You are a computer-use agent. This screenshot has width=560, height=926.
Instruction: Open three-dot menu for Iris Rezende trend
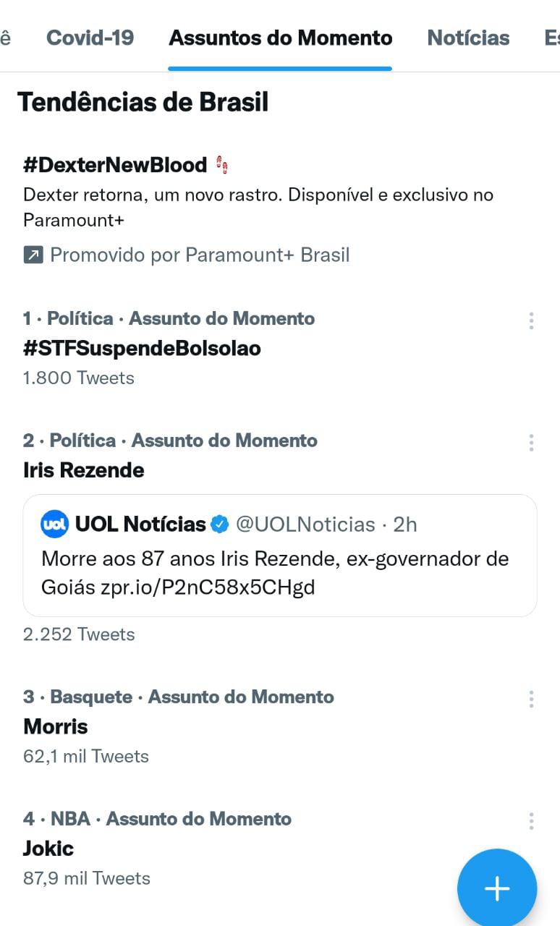point(531,443)
